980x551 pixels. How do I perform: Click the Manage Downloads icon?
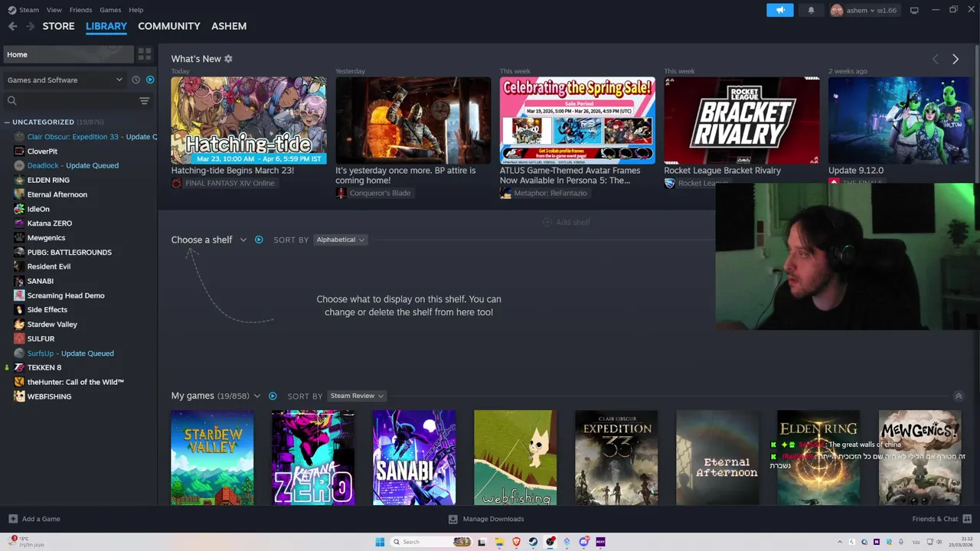click(452, 519)
